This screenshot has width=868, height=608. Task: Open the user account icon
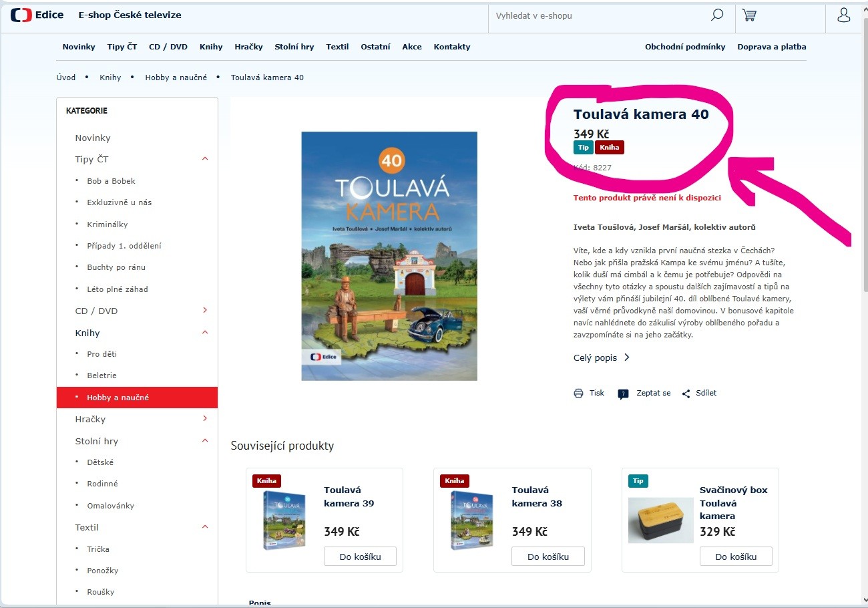pos(843,15)
